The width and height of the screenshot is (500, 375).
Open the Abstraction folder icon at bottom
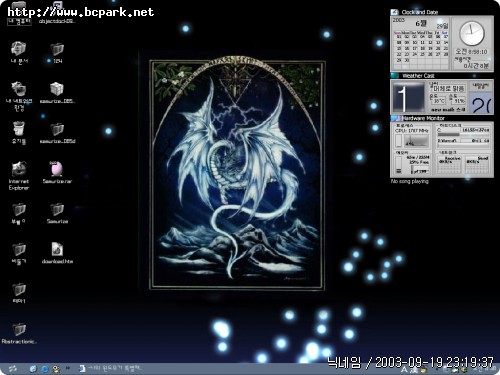point(19,333)
